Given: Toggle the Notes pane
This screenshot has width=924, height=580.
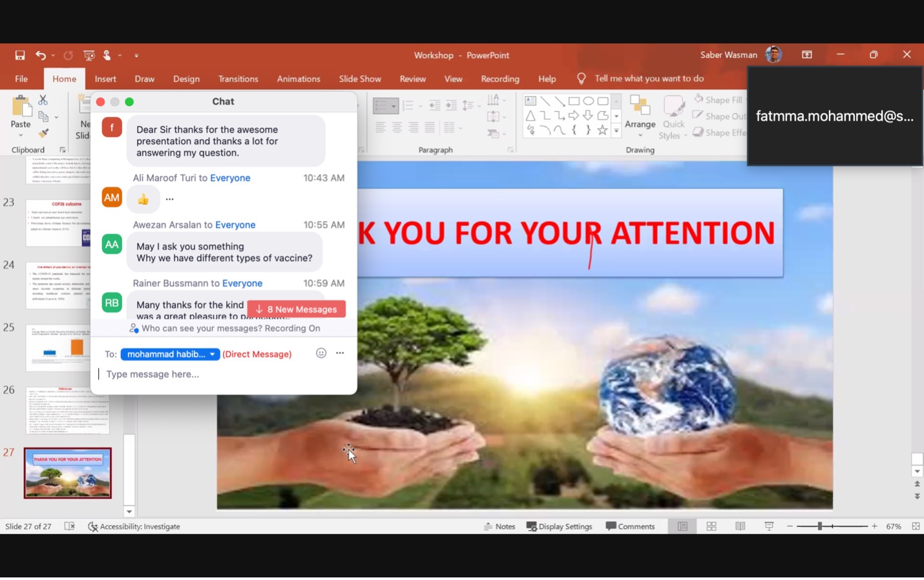Looking at the screenshot, I should point(499,526).
